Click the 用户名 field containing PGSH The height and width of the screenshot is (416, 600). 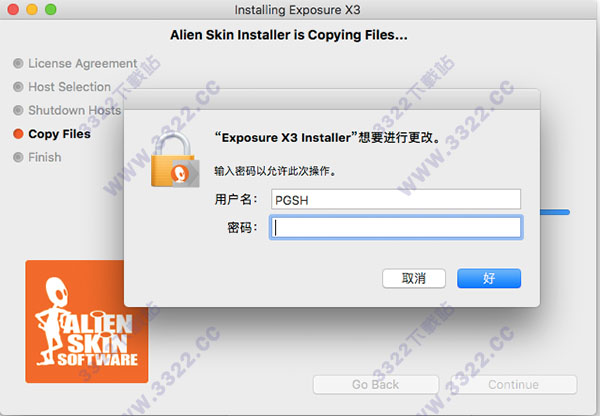[x=396, y=199]
